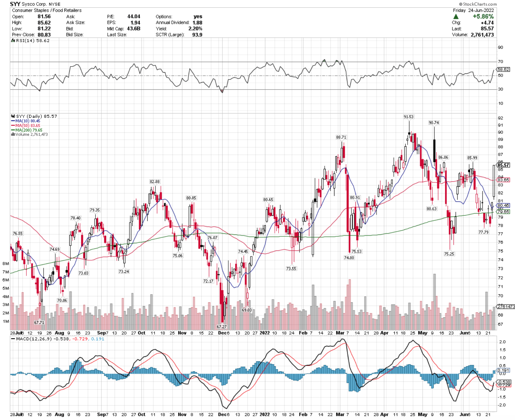Click the RSI(14) 58.62 legend label

(30, 40)
